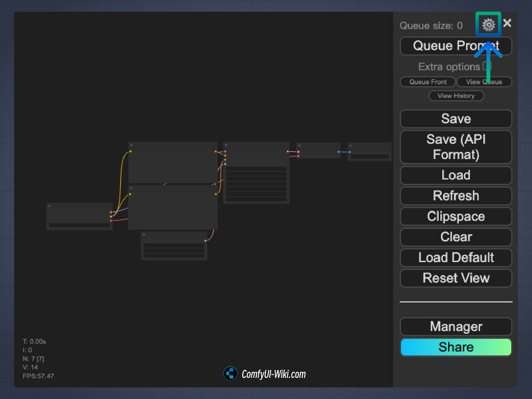Open View History list

tap(456, 96)
